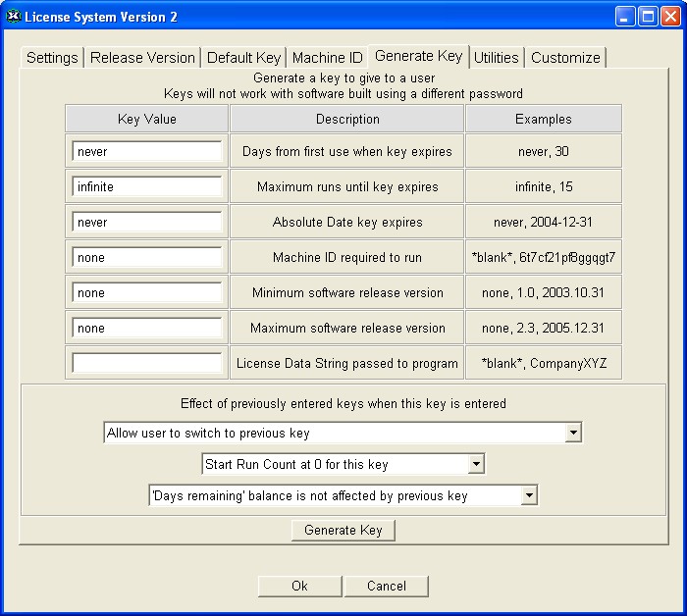The height and width of the screenshot is (616, 687).
Task: Focus the Absolute Date key expires field
Action: (x=147, y=222)
